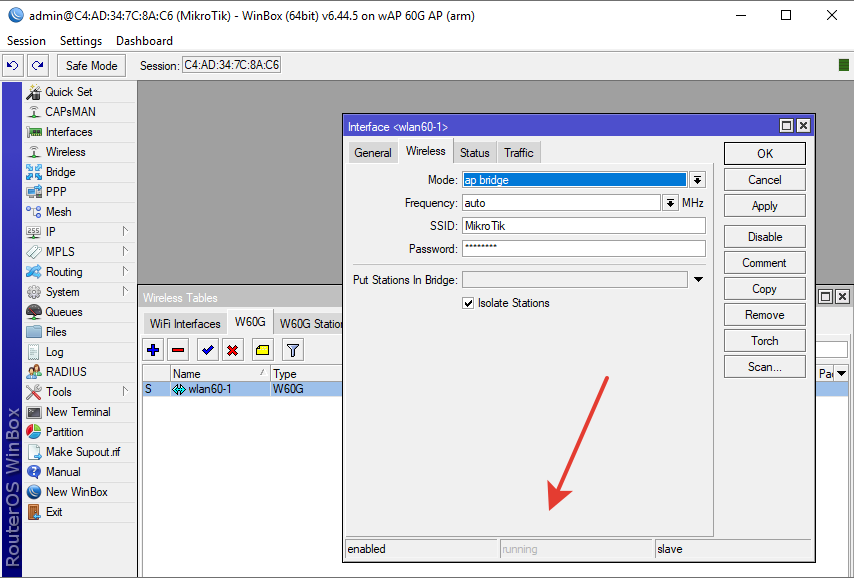The width and height of the screenshot is (854, 578).
Task: Sort by Type column header
Action: (306, 373)
